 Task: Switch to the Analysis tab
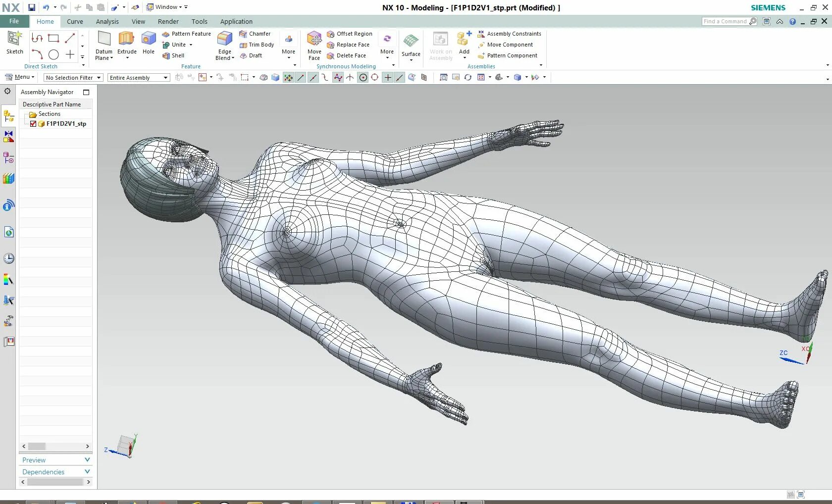[107, 21]
